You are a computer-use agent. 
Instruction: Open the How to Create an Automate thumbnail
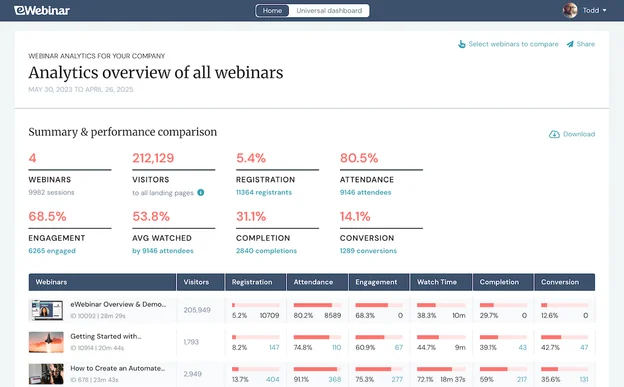(x=46, y=374)
